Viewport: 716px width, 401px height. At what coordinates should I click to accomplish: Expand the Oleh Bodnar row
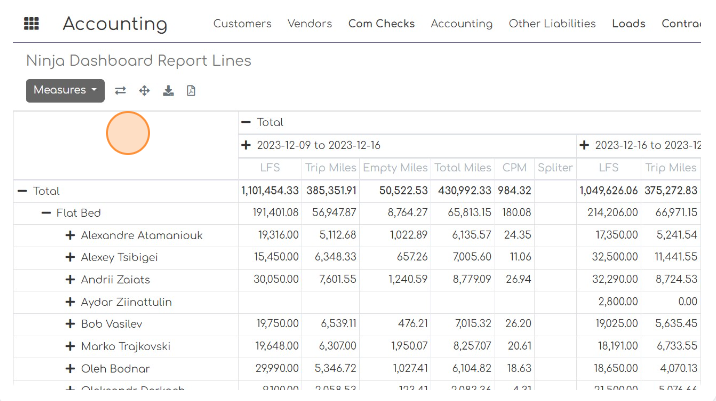coord(70,369)
